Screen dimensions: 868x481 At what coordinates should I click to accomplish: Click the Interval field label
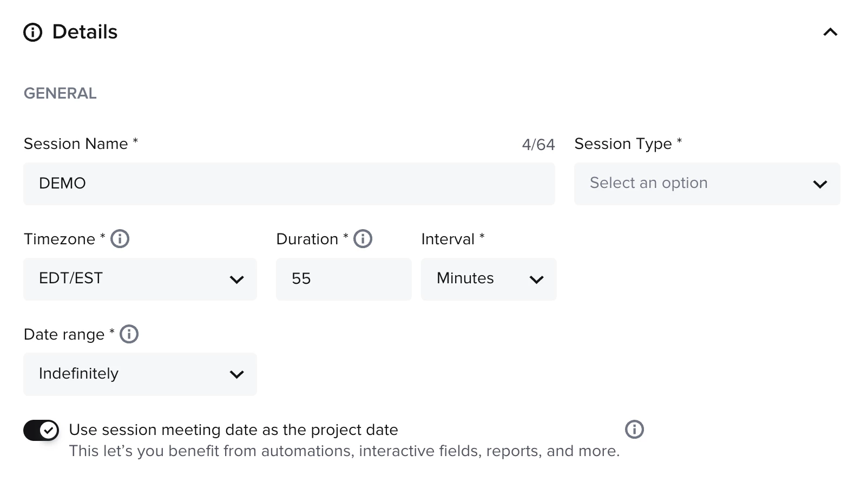(448, 239)
